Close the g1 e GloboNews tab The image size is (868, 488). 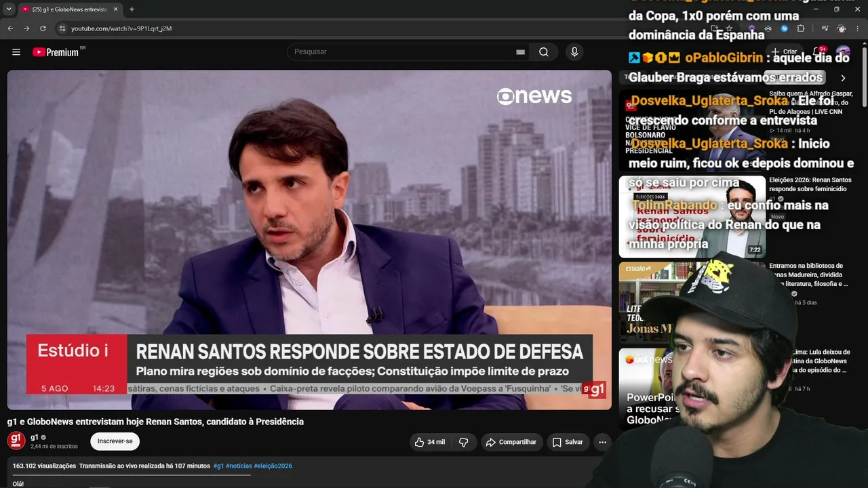click(x=115, y=9)
